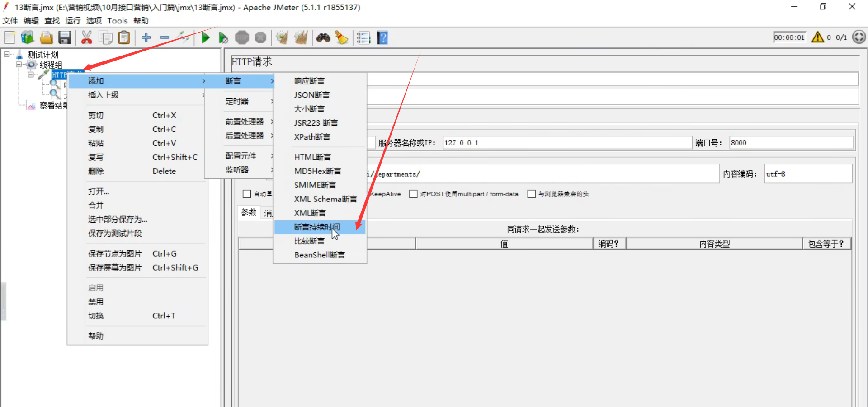Click the blue plus Expand All icon

tap(146, 37)
